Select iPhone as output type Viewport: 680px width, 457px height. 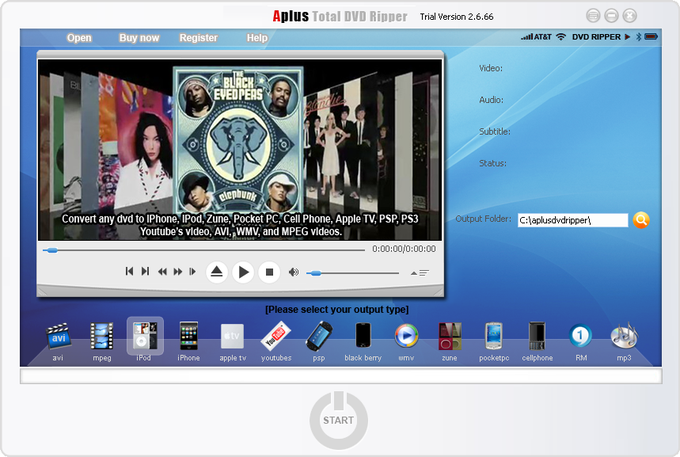tap(189, 336)
